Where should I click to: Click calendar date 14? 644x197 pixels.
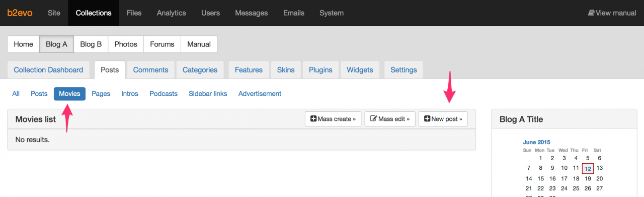point(529,178)
